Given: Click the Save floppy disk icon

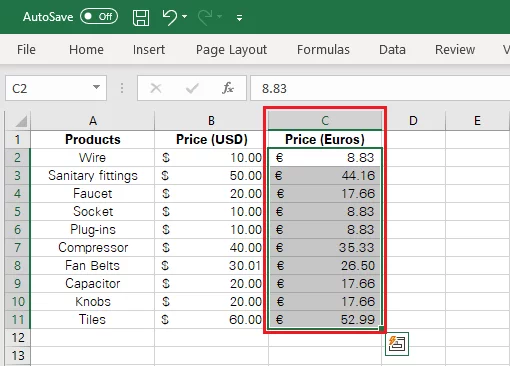Looking at the screenshot, I should point(141,17).
